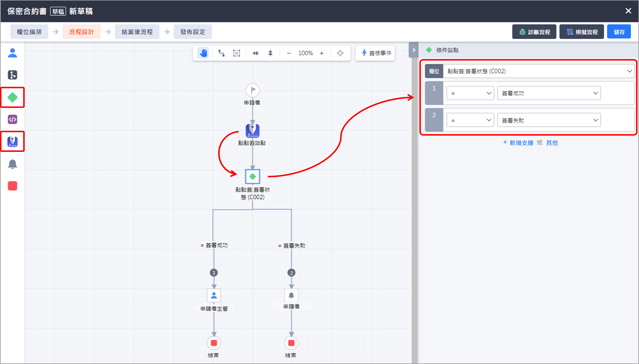Click the '= 簽署成功' branch label

tap(214, 245)
